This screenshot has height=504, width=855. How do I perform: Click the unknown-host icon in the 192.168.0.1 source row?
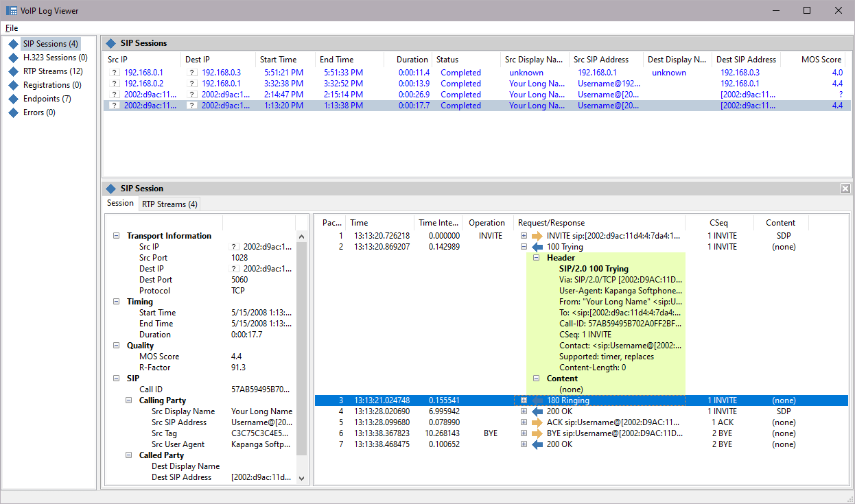coord(114,73)
